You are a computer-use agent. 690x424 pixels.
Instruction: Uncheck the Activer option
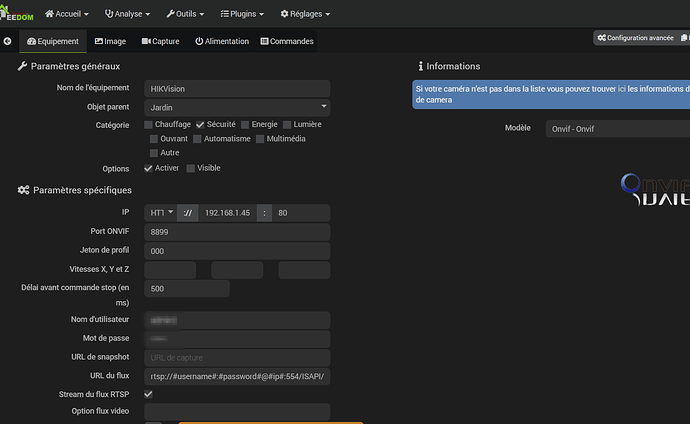coord(148,168)
